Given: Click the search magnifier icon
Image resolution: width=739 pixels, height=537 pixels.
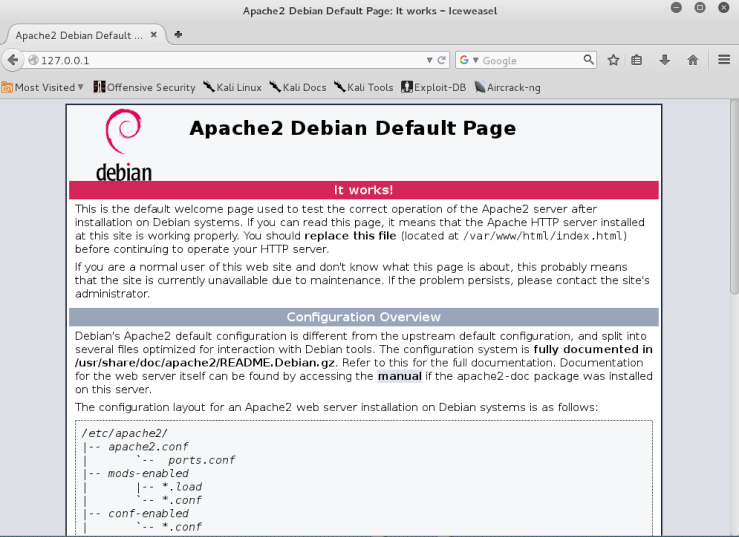Looking at the screenshot, I should pyautogui.click(x=591, y=60).
